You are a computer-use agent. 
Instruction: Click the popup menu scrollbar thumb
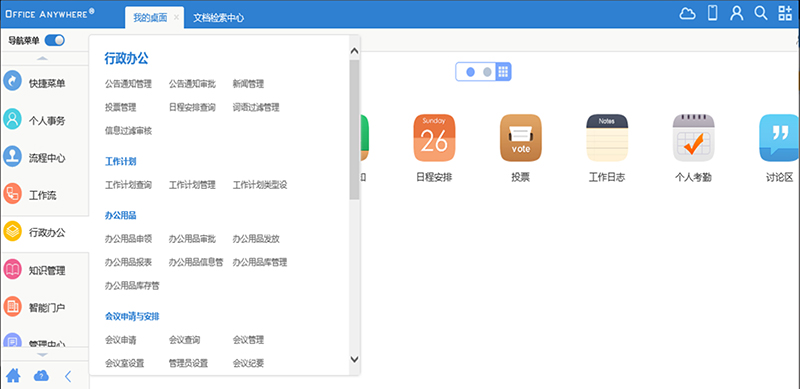click(355, 129)
